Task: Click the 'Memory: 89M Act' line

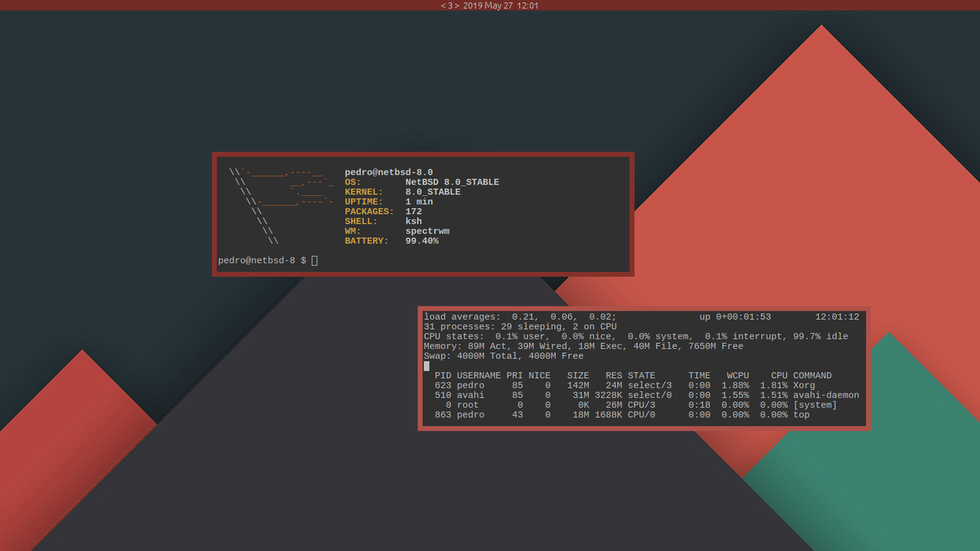Action: coord(583,347)
